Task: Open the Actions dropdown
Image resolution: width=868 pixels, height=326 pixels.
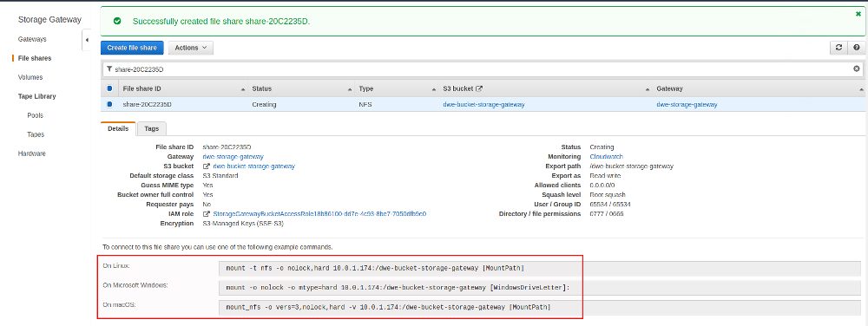Action: pos(190,48)
